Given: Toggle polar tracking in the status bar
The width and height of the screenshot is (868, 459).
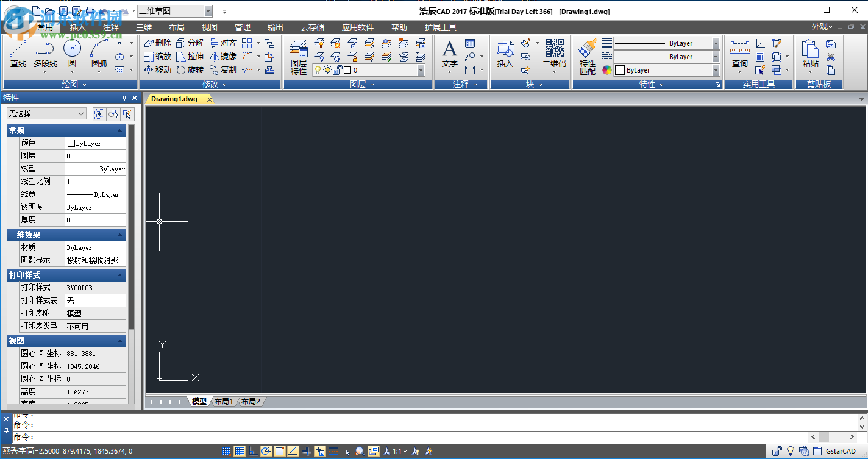Looking at the screenshot, I should pos(266,451).
